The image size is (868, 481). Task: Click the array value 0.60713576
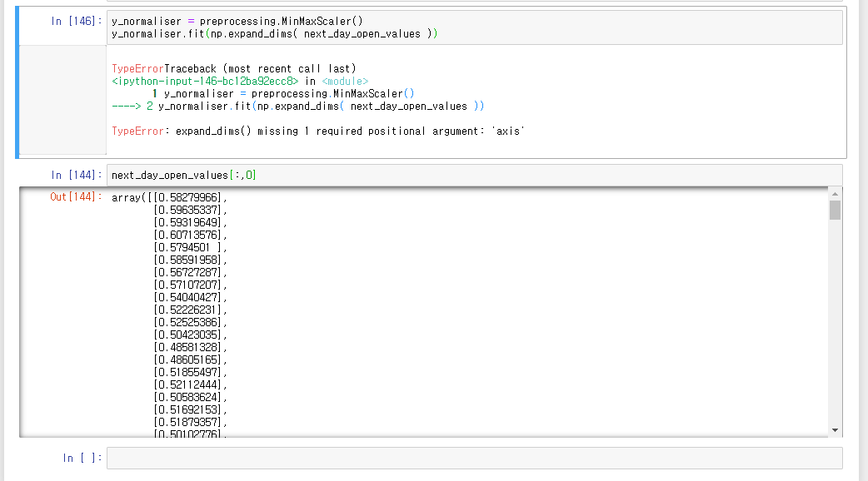(189, 235)
